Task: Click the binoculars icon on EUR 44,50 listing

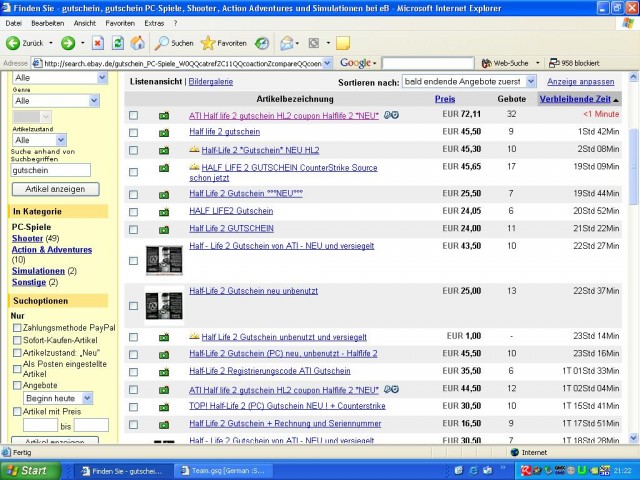Action: [391, 389]
